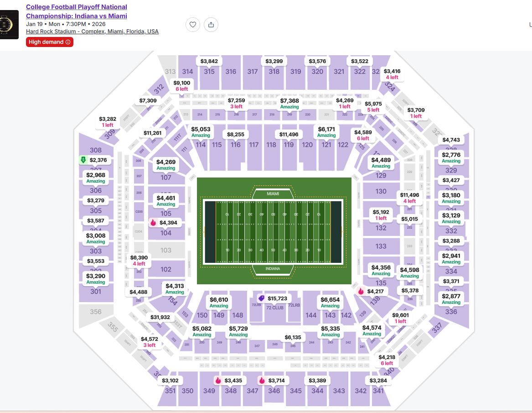Select greyed-out section 103 on the map
532x413 pixels.
click(x=165, y=250)
